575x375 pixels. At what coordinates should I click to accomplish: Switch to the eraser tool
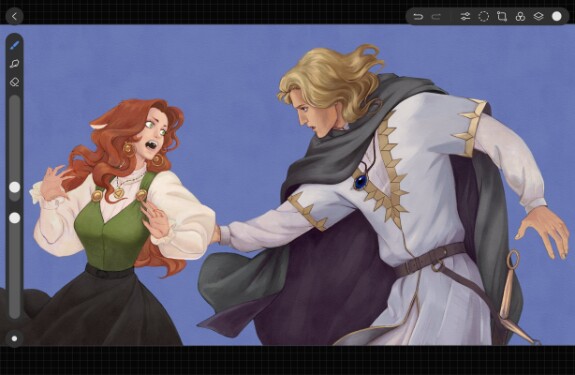pyautogui.click(x=14, y=82)
